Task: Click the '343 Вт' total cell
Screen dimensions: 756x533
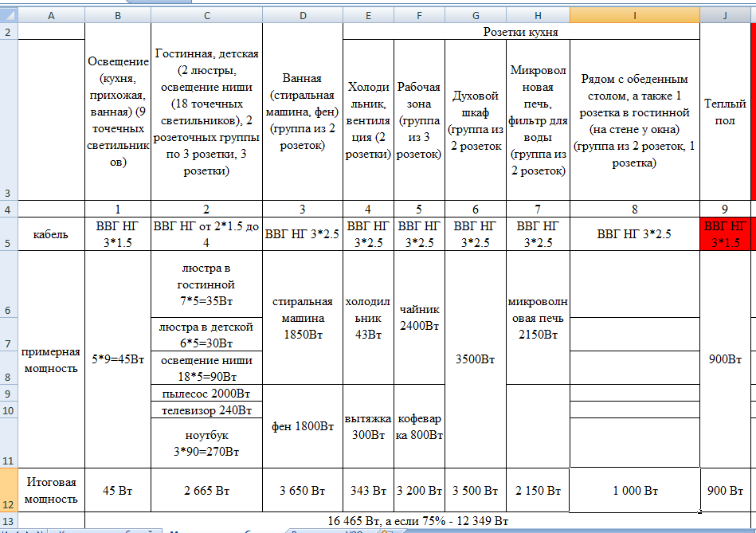Action: click(368, 490)
